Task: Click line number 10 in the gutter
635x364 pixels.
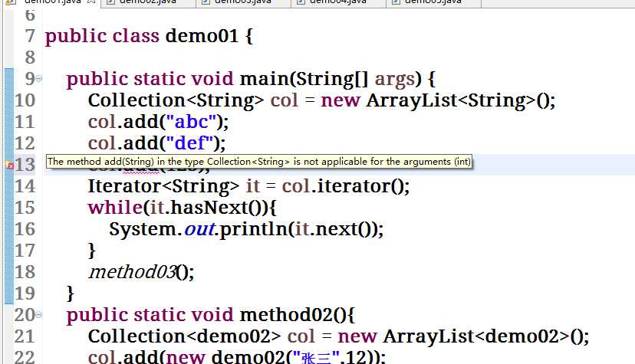Action: 25,100
